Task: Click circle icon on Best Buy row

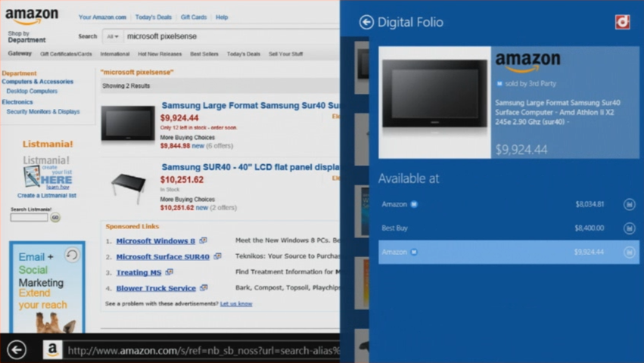Action: 629,228
